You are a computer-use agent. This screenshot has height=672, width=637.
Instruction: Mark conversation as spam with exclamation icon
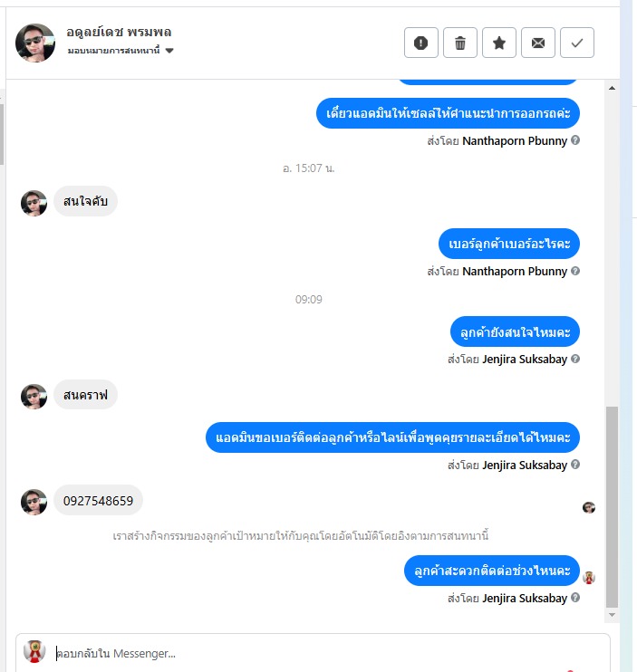421,43
